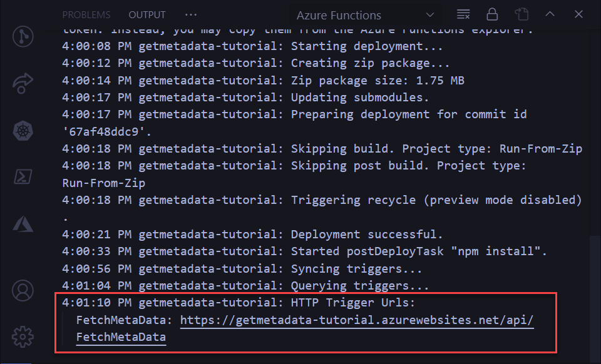Open the Kubernetes extension from the sidebar
The height and width of the screenshot is (364, 601).
[23, 131]
